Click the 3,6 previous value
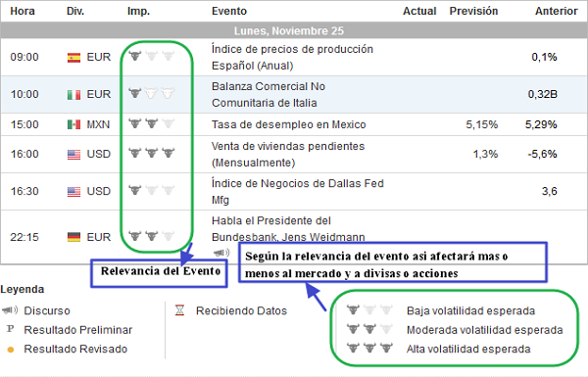This screenshot has width=588, height=377. [x=550, y=192]
